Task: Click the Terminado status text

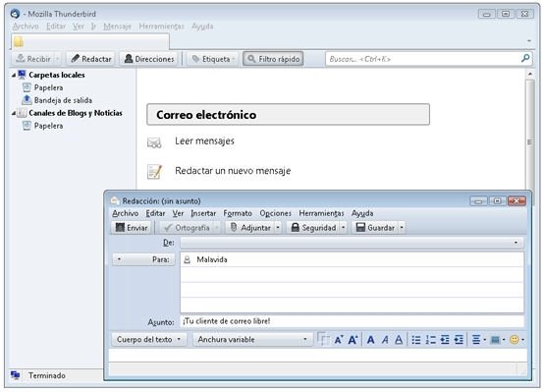Action: point(47,375)
